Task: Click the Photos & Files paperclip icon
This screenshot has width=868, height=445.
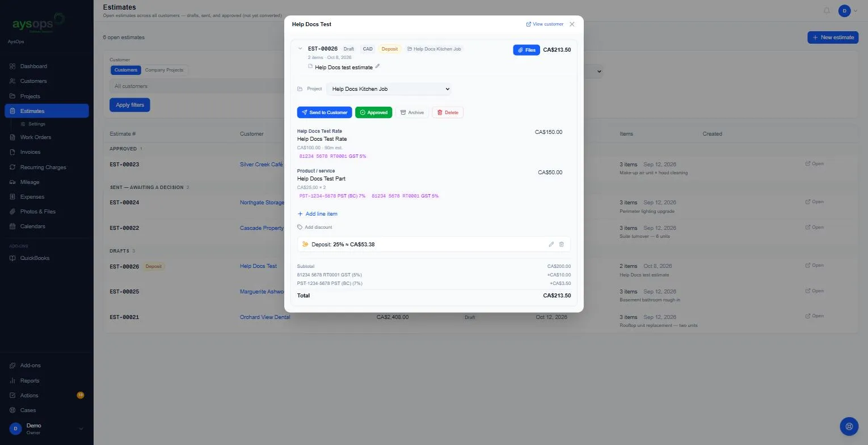Action: click(12, 212)
